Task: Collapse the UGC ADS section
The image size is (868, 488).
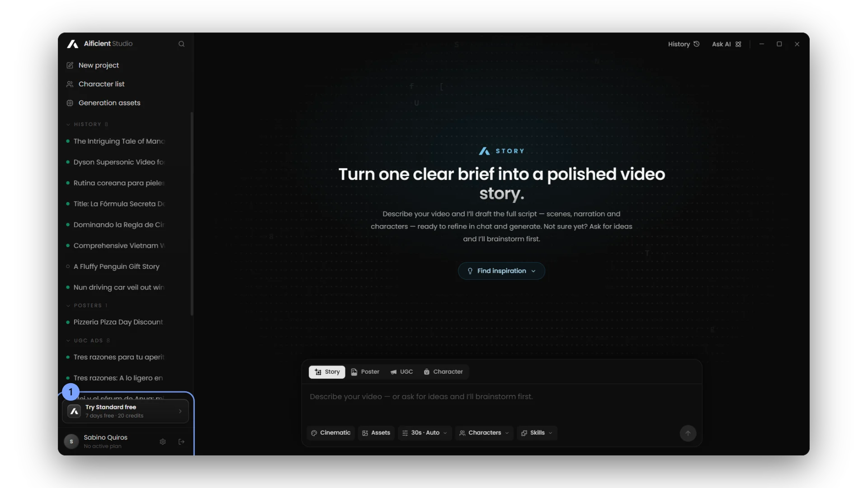Action: click(x=88, y=341)
